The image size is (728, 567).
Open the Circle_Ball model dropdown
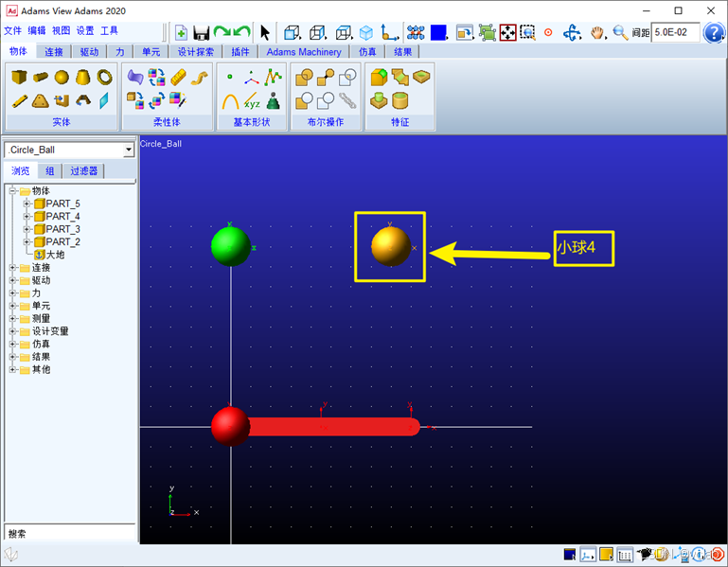pos(129,150)
